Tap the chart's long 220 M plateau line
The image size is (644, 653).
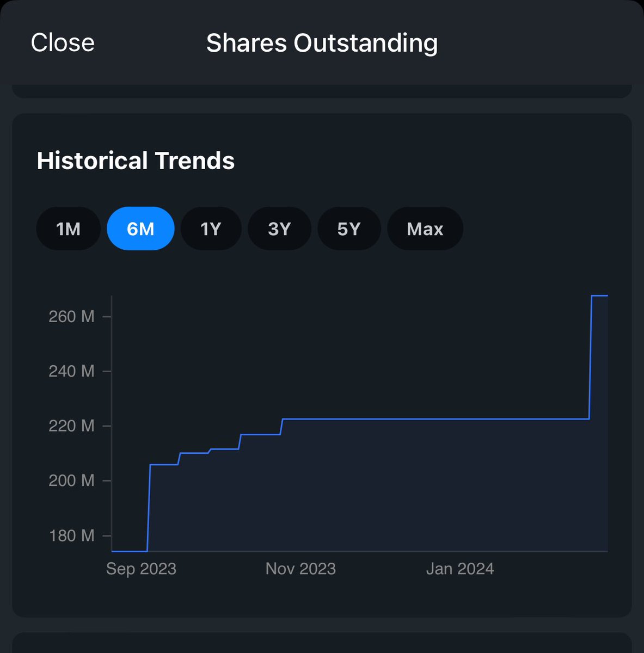(x=436, y=419)
